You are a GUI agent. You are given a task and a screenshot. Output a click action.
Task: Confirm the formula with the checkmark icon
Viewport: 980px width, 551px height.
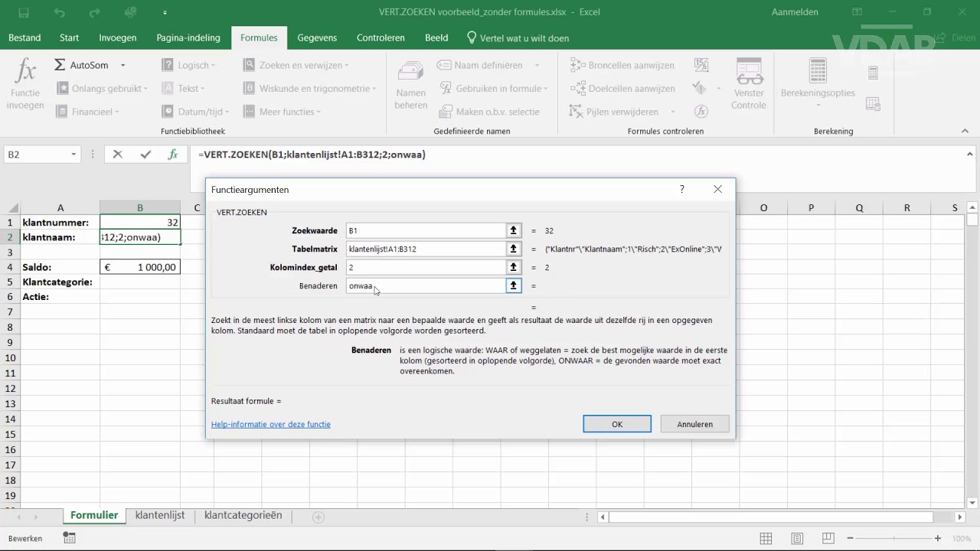(x=145, y=155)
